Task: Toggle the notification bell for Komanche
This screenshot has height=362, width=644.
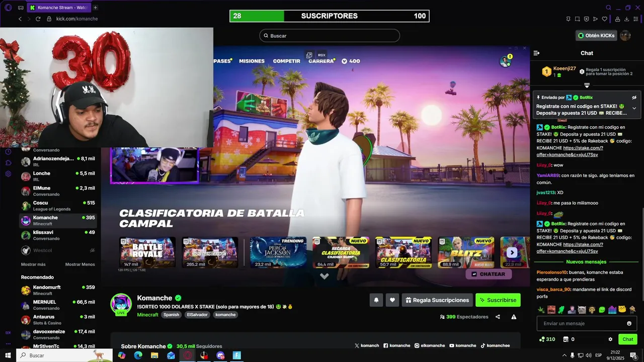Action: [376, 300]
